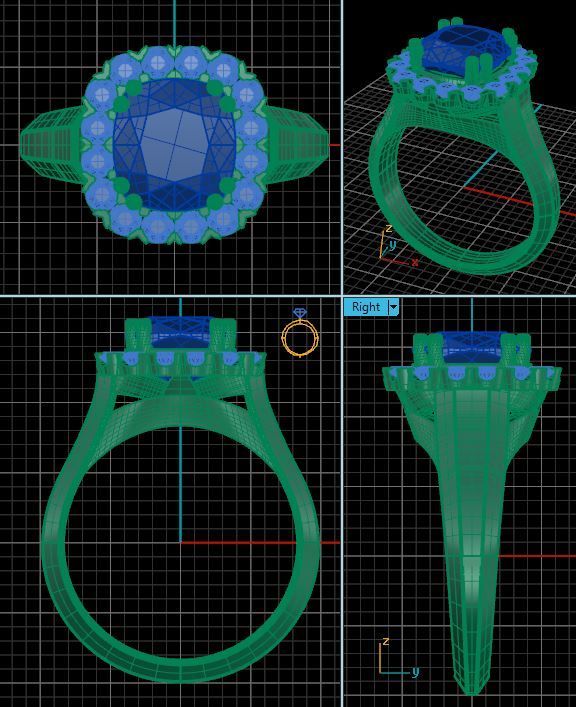Select the left shank shoulder in top view
The width and height of the screenshot is (576, 707).
pos(51,145)
